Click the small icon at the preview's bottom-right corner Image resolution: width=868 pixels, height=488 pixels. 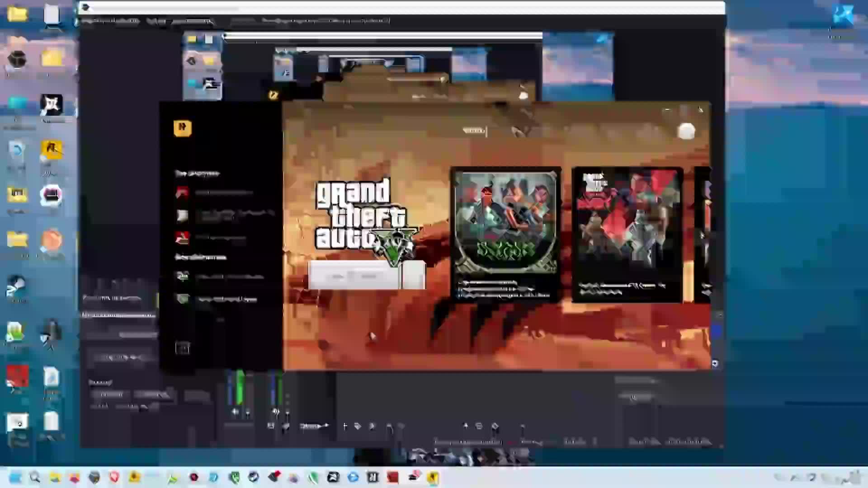coord(715,363)
